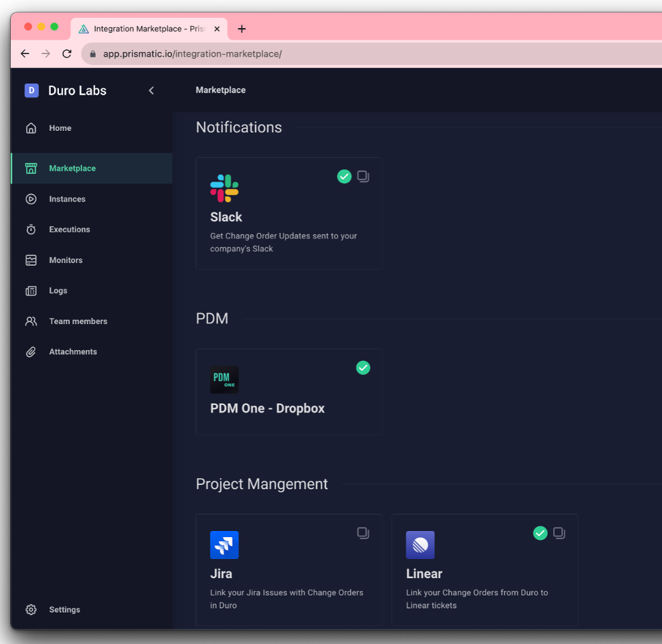Open the Marketplace sidebar menu item

tap(72, 169)
